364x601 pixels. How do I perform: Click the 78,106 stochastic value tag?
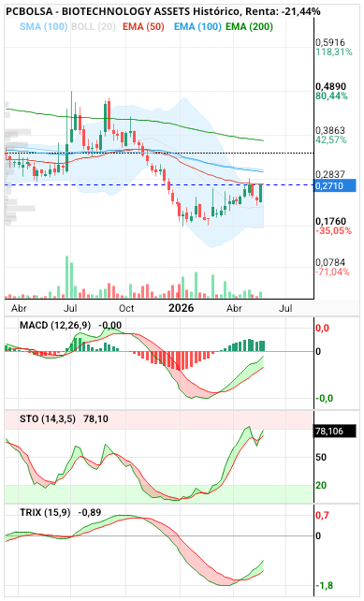click(x=335, y=432)
